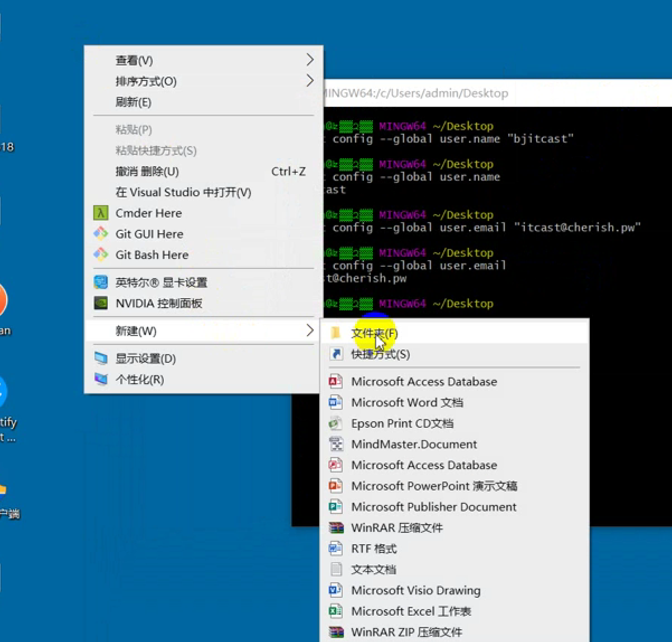
Task: Click the PowerPoint presentation icon
Action: pos(335,486)
